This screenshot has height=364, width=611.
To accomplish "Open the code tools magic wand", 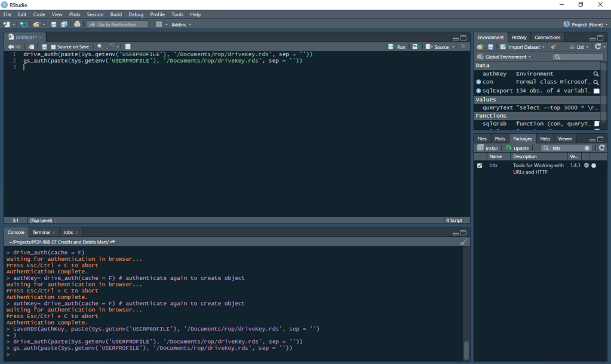I will pos(110,47).
